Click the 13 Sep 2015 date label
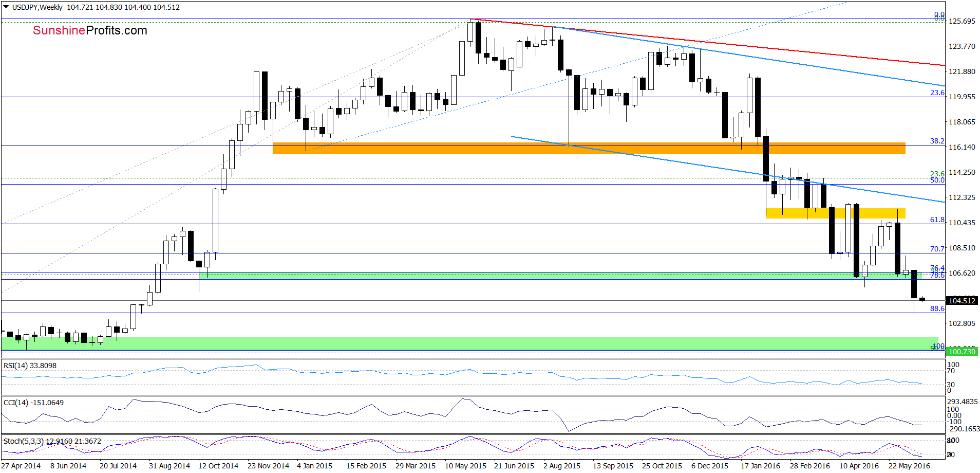Viewport: 980px width, 473px height. (x=613, y=466)
